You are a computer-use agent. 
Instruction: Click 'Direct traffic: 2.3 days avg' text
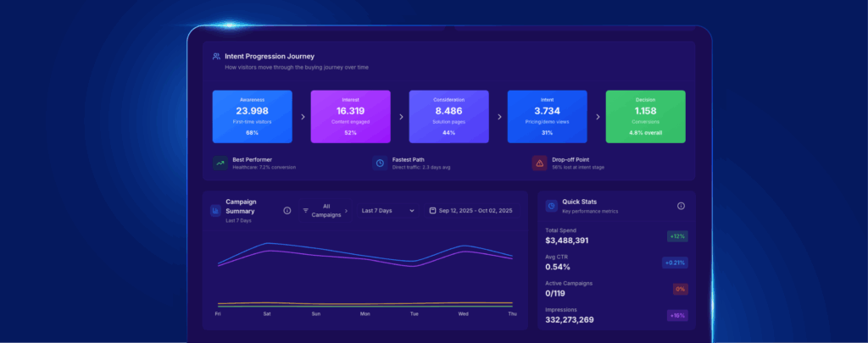(x=421, y=167)
